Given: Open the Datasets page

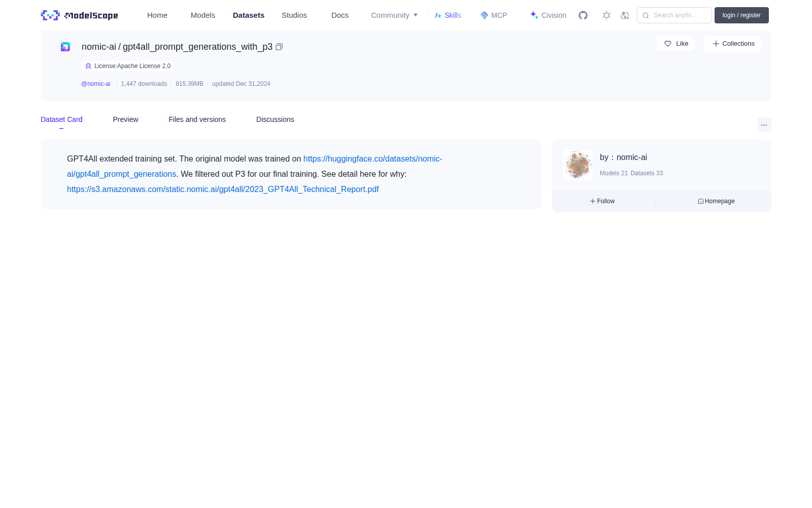Looking at the screenshot, I should coord(249,15).
